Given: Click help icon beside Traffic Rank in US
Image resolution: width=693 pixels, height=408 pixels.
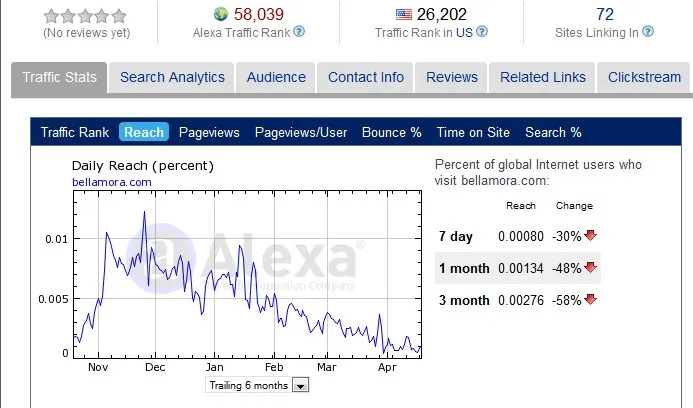Looking at the screenshot, I should point(482,32).
